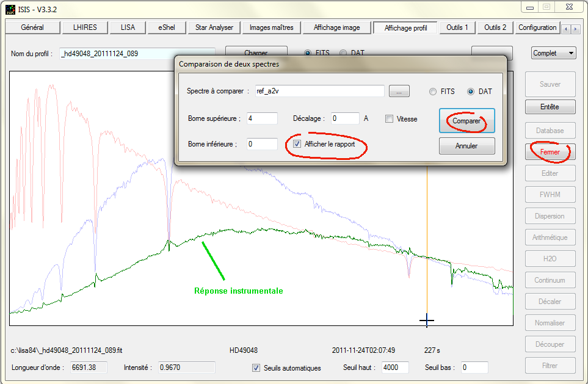Click the Seuil haut value field
The height and width of the screenshot is (384, 588).
pyautogui.click(x=399, y=368)
